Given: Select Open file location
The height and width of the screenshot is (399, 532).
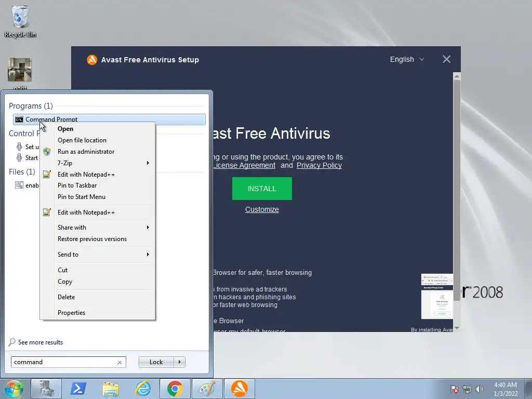Looking at the screenshot, I should click(x=82, y=140).
